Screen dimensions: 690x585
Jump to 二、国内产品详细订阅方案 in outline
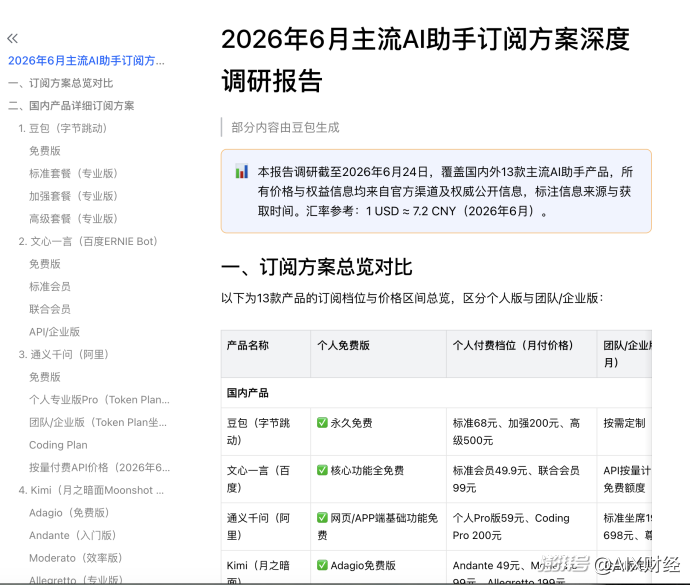pyautogui.click(x=71, y=106)
